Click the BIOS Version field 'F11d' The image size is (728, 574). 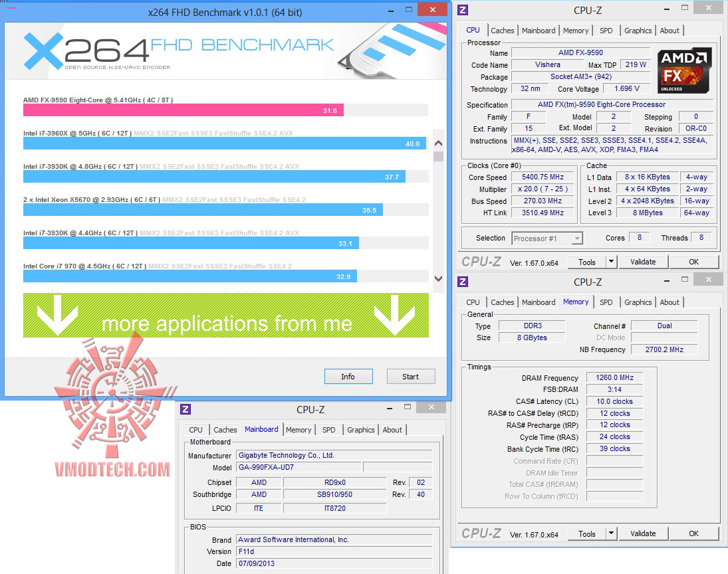coord(334,551)
